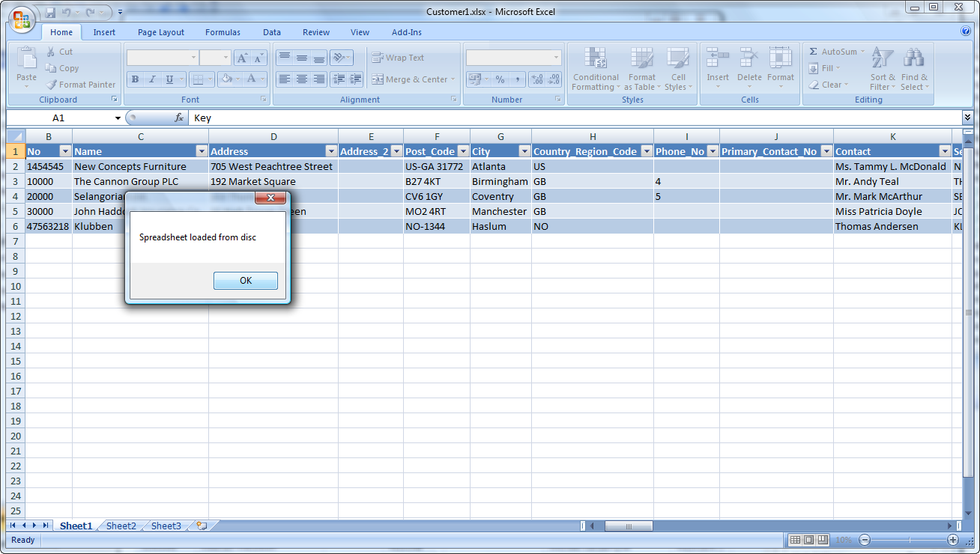The width and height of the screenshot is (980, 554).
Task: Open the Contact column filter dropdown
Action: 945,151
